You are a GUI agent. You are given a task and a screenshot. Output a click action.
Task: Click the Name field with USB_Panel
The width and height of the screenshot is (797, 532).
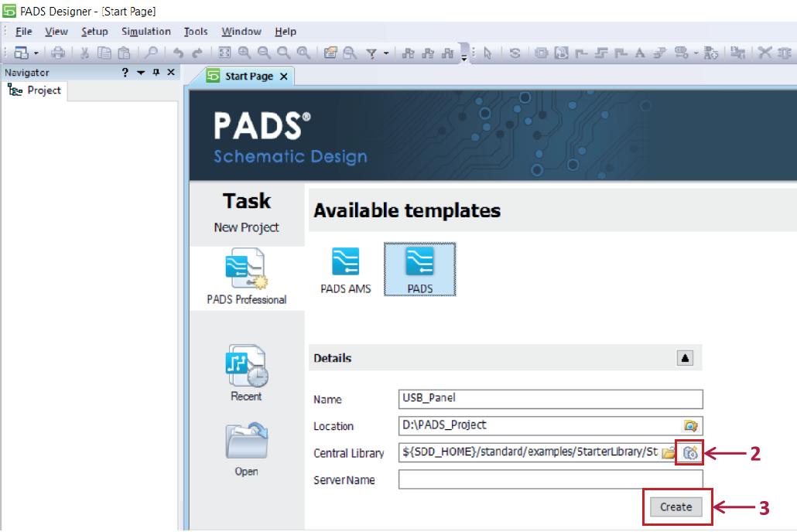(550, 398)
